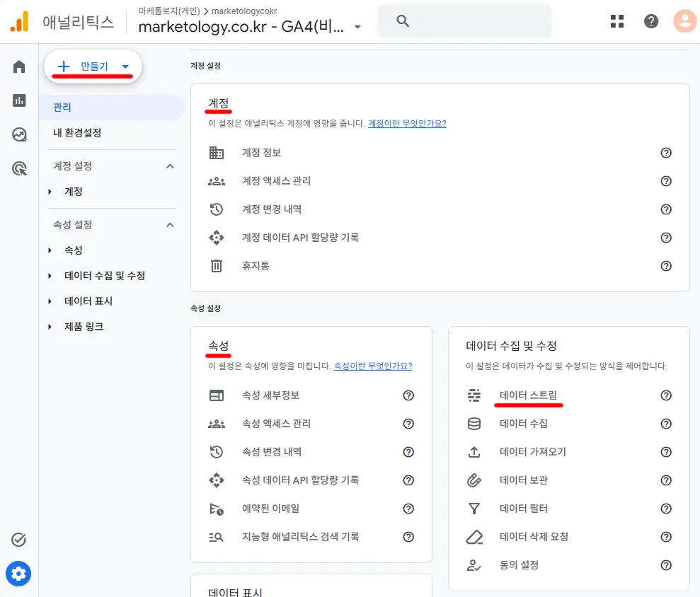Open the help icon in top bar
The image size is (700, 597).
pyautogui.click(x=651, y=21)
